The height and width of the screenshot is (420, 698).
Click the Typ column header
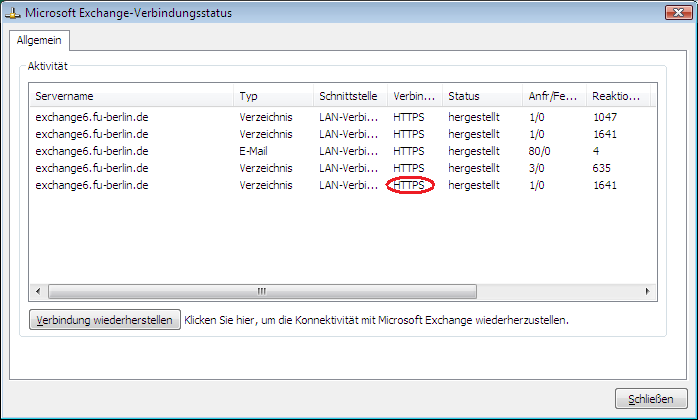[x=273, y=96]
